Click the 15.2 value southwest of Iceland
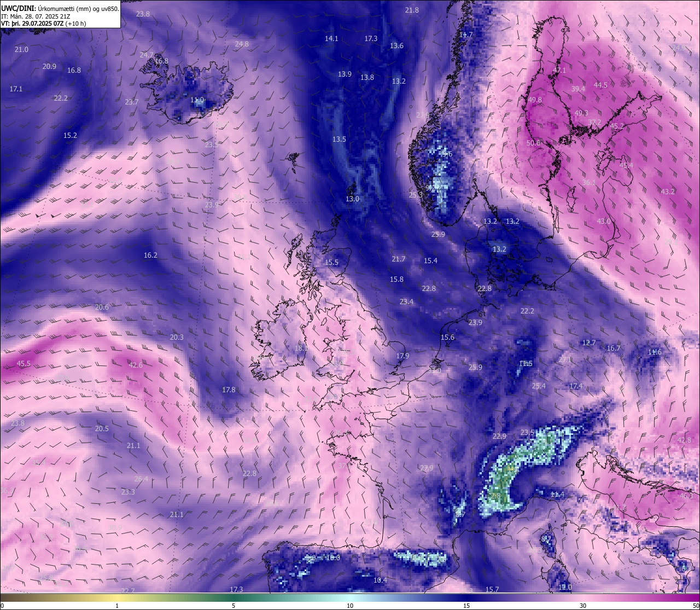This screenshot has width=700, height=610. pos(70,135)
